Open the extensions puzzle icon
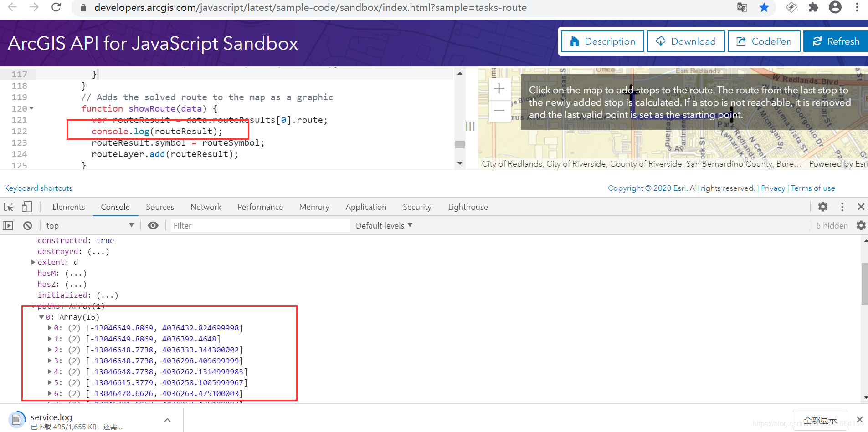This screenshot has width=868, height=432. tap(813, 7)
